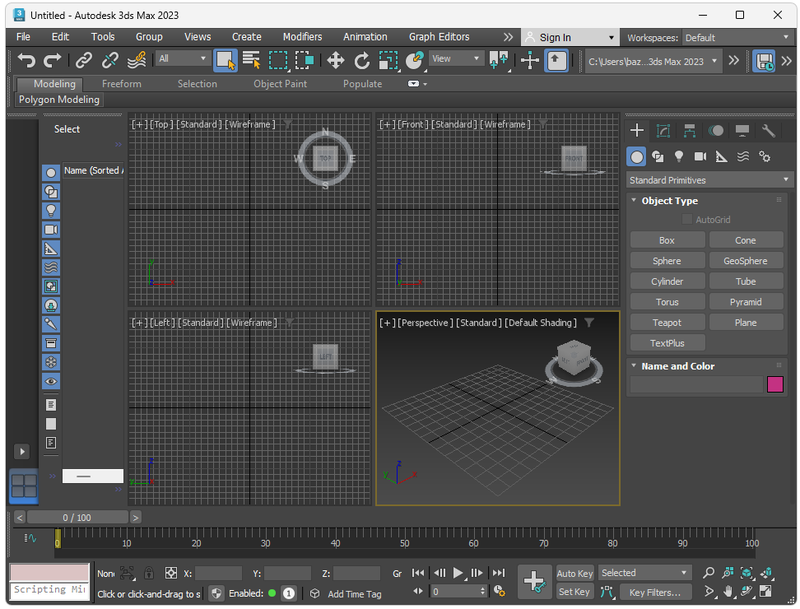Viewport: 800px width, 609px height.
Task: Open the Modifiers menu
Action: pos(302,37)
